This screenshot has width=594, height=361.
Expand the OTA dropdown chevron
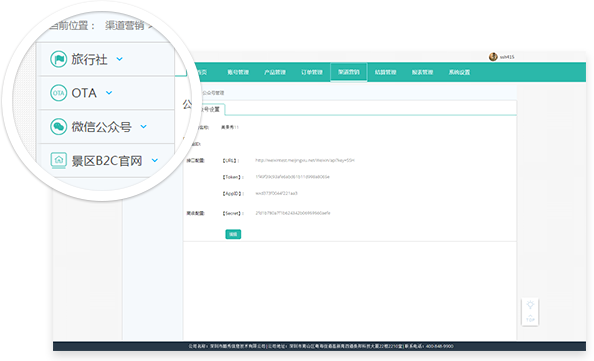pos(109,93)
